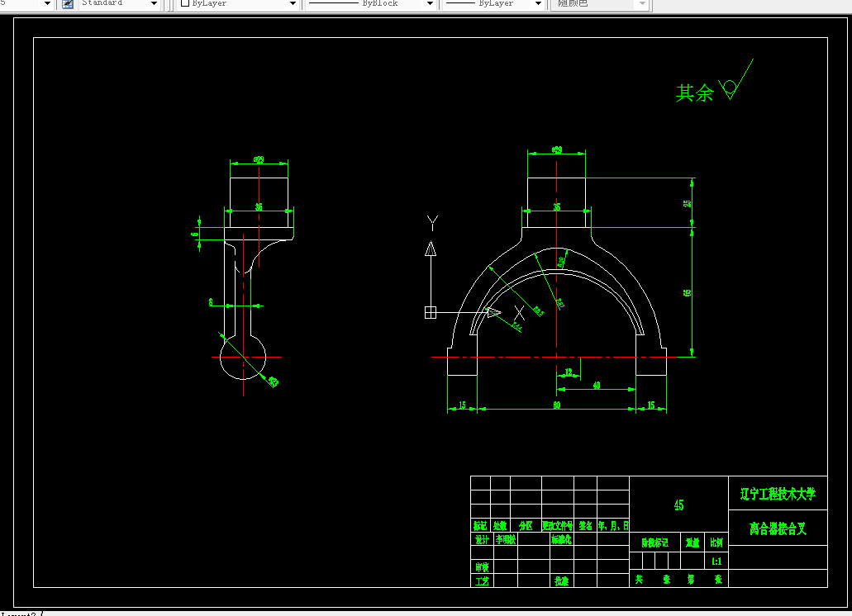Open the ByBlock linetype dropdown
The width and height of the screenshot is (852, 616).
430,4
